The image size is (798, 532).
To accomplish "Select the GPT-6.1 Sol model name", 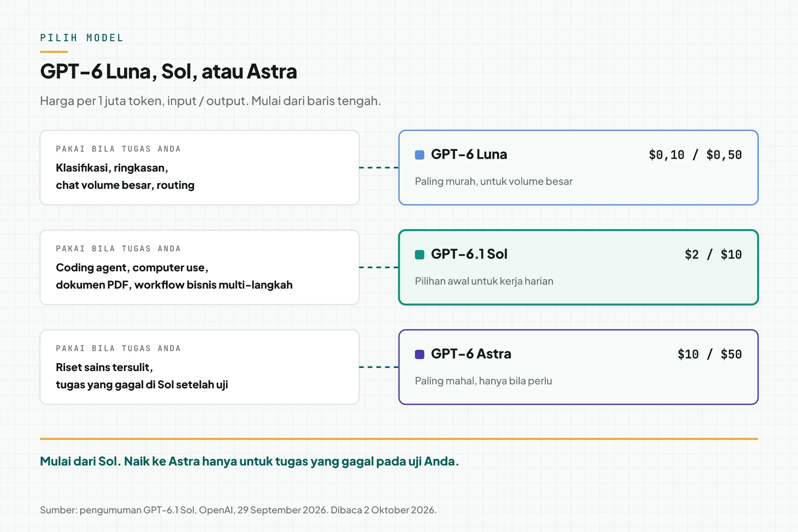I will 469,254.
